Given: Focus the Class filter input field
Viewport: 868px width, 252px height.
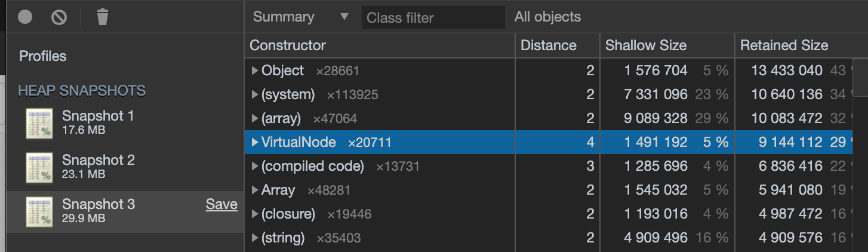Looking at the screenshot, I should (x=433, y=18).
